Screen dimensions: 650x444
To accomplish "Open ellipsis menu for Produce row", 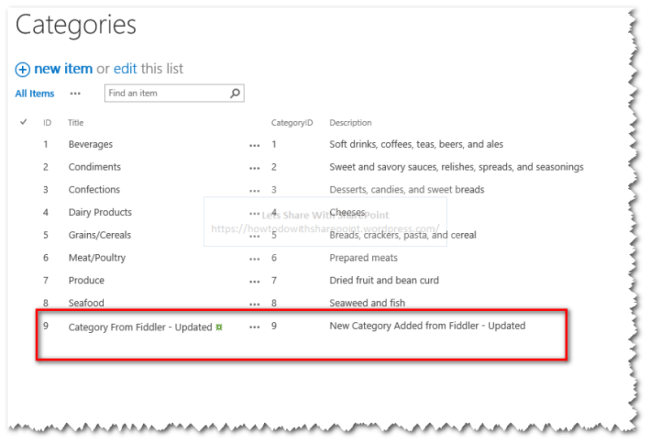I will [255, 282].
